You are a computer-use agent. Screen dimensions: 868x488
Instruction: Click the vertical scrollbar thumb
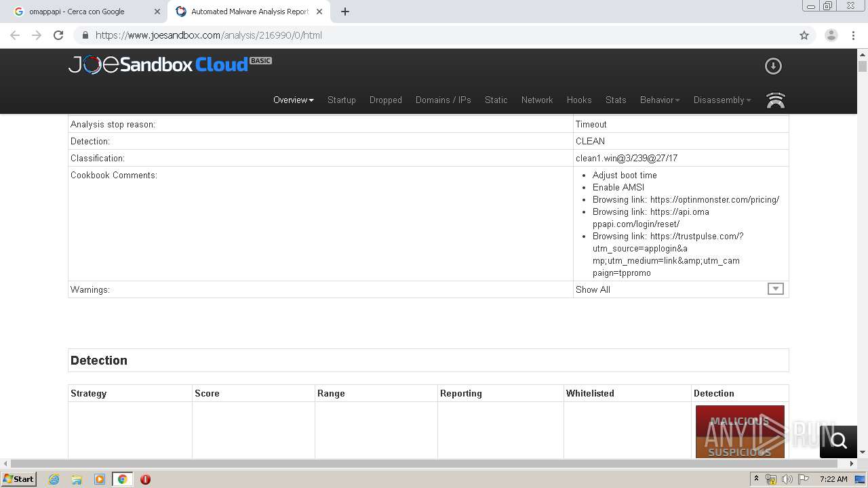[863, 66]
